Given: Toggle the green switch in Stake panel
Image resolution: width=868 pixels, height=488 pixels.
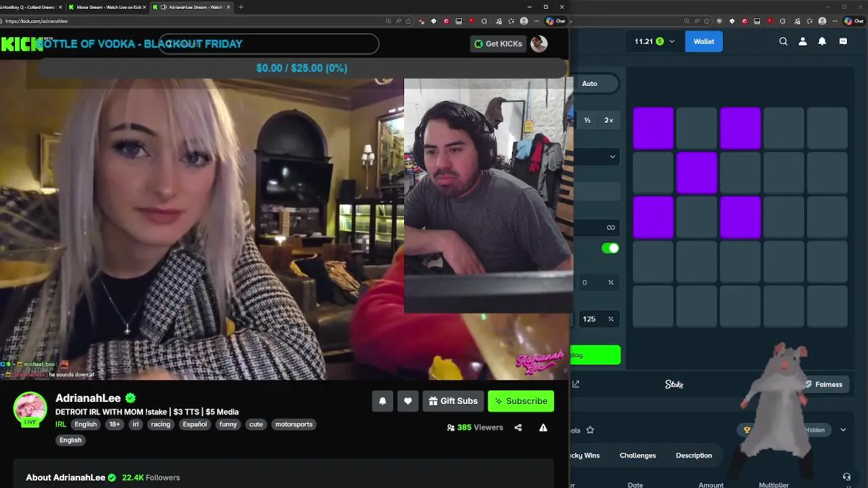Looking at the screenshot, I should [x=610, y=248].
